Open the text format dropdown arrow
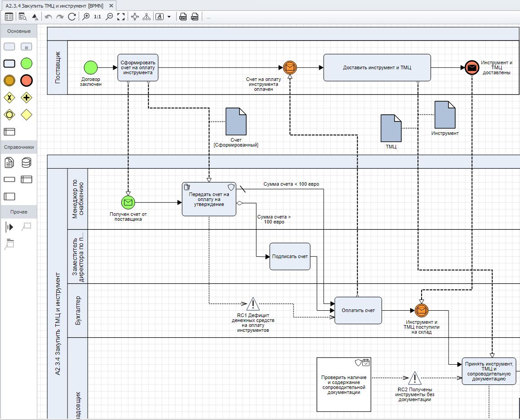The image size is (520, 420). click(x=169, y=17)
